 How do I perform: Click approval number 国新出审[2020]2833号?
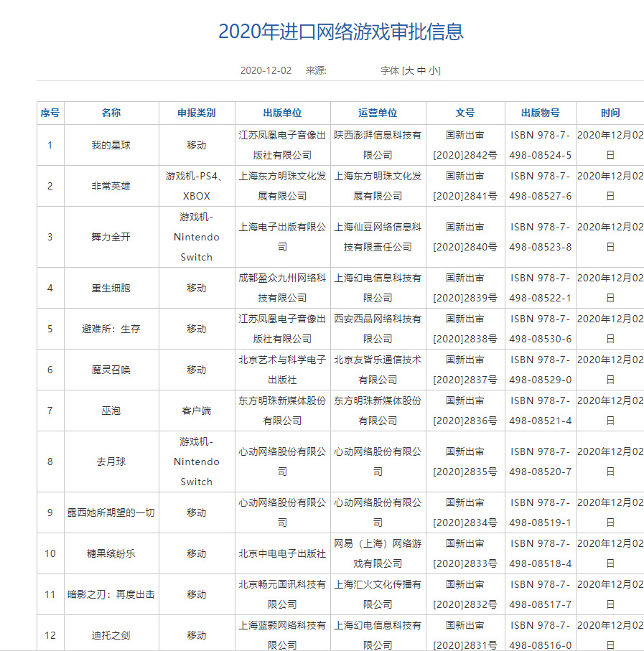coord(465,554)
